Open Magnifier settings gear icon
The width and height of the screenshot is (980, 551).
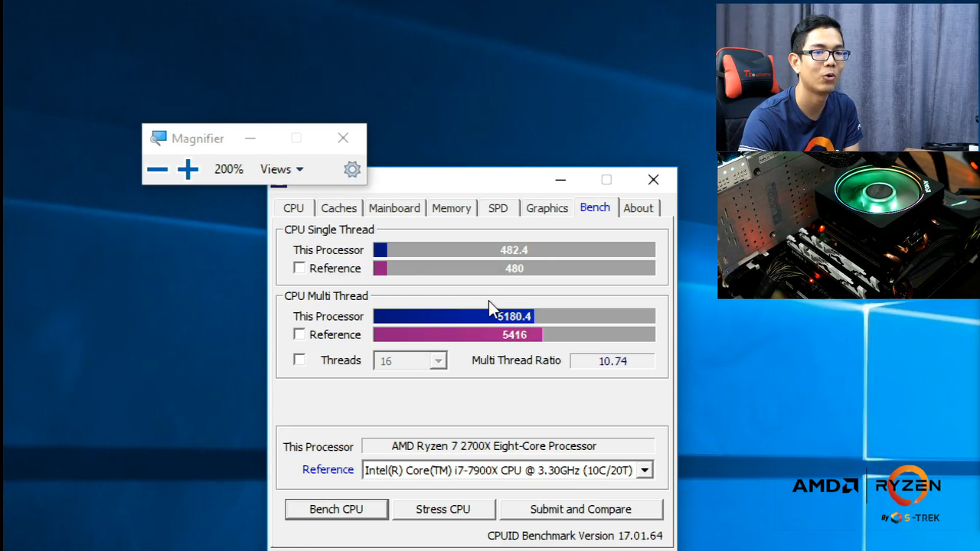[352, 169]
